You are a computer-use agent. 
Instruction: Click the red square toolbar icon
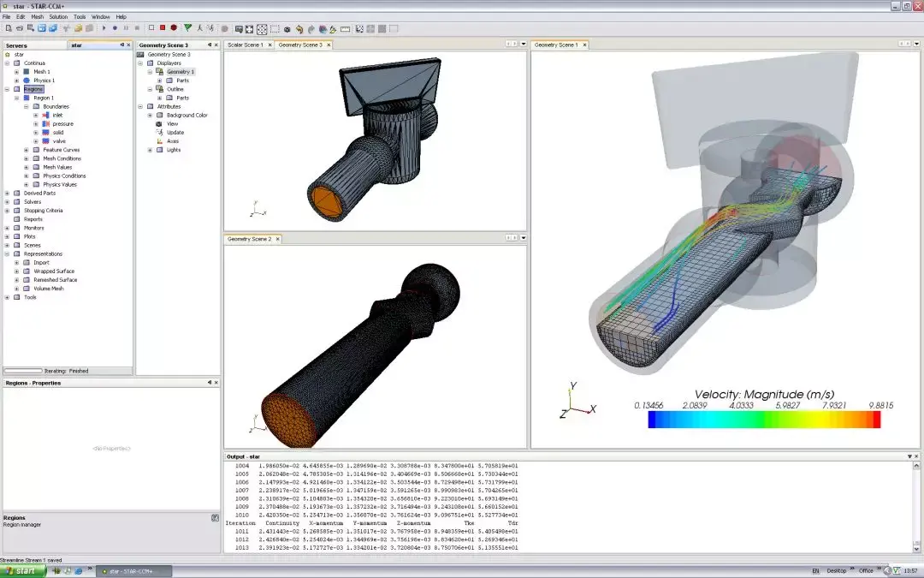163,27
